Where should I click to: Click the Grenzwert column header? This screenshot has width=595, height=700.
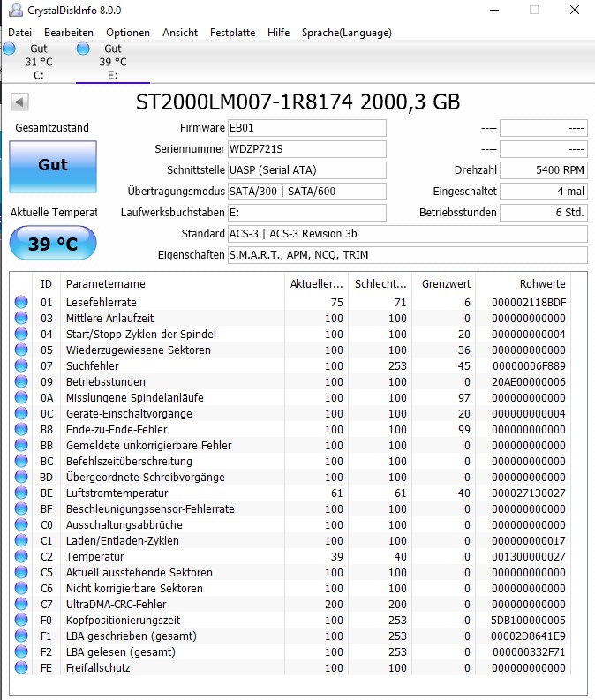point(444,284)
